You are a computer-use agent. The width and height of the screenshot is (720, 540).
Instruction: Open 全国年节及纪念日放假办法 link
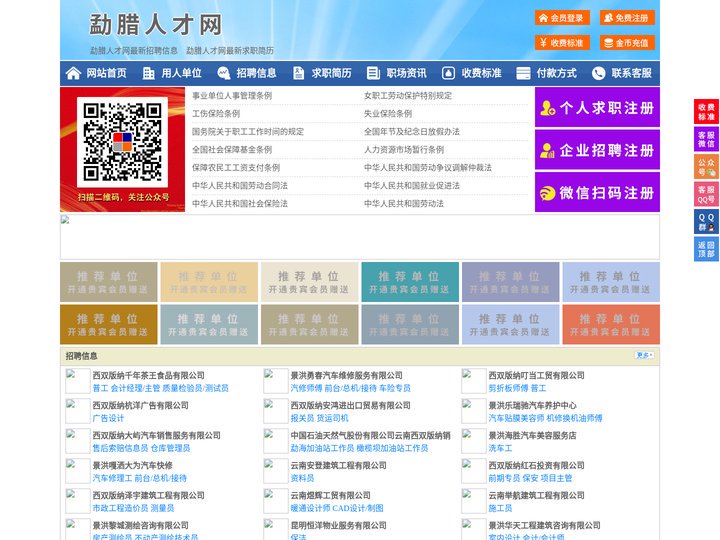point(412,132)
